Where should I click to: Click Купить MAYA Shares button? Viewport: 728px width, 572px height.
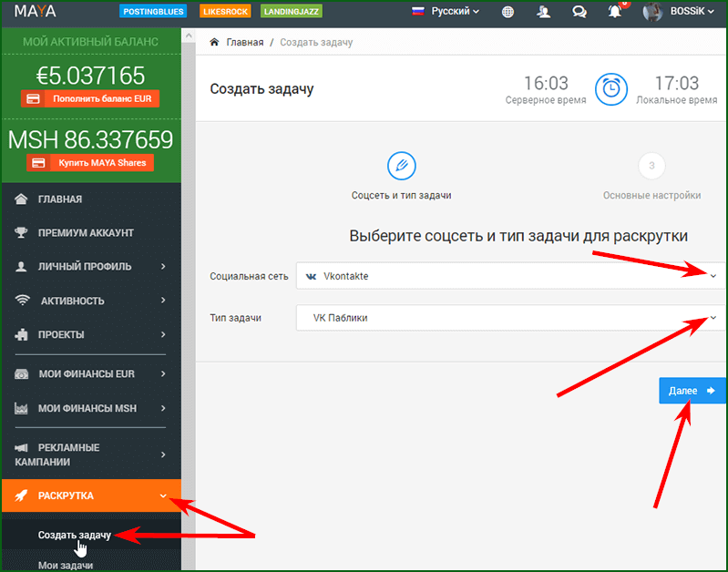click(90, 163)
